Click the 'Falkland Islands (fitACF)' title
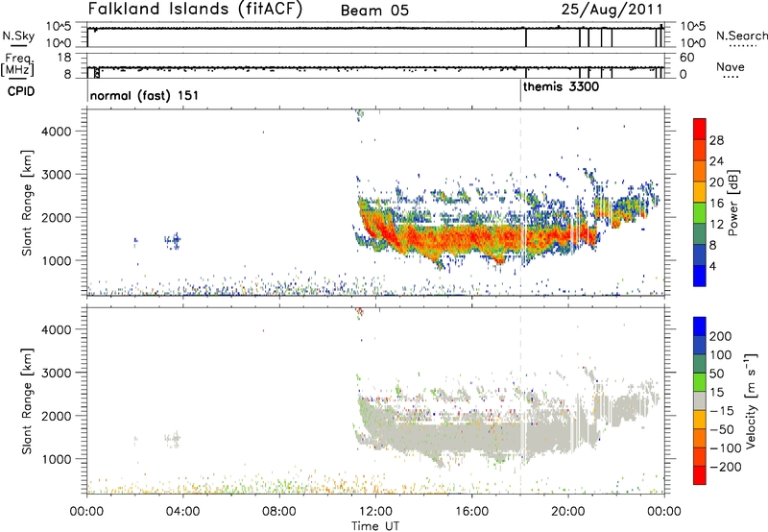Screen dimensions: 768x532 (195, 10)
